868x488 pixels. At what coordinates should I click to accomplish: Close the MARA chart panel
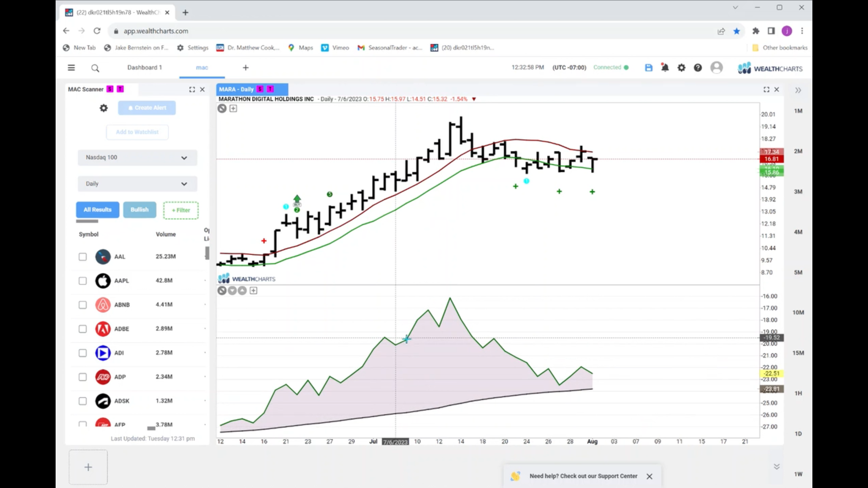coord(777,89)
